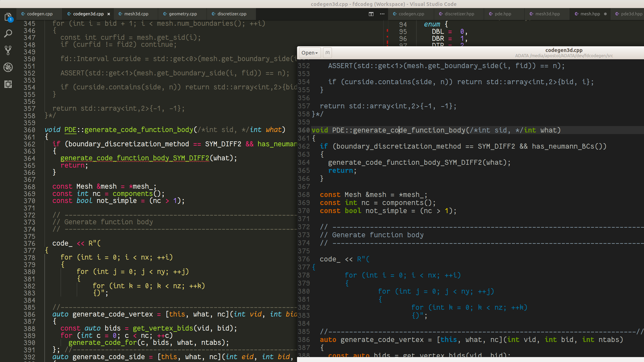This screenshot has height=362, width=644.
Task: Open the Source Control view
Action: click(x=8, y=50)
